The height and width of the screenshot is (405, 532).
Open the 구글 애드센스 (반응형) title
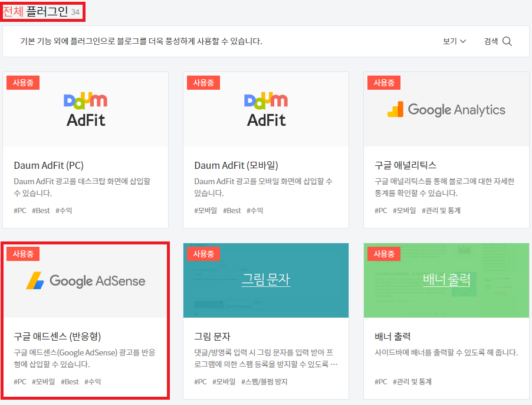pos(57,337)
